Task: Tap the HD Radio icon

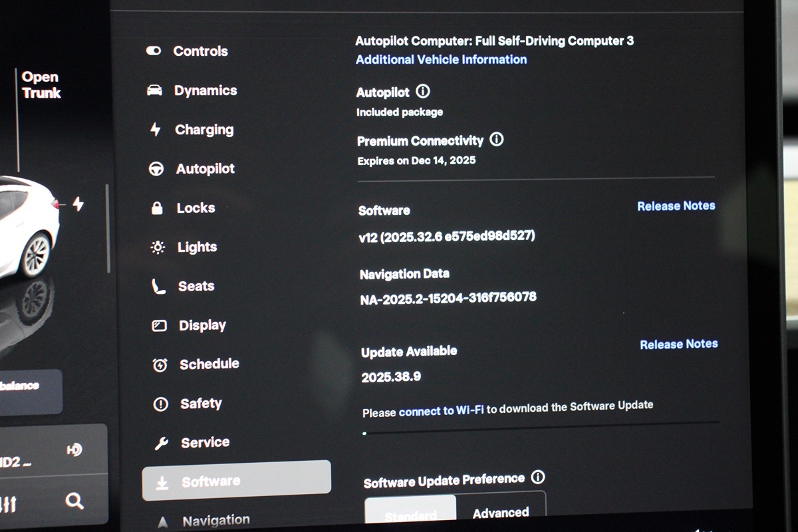Action: coord(74,450)
